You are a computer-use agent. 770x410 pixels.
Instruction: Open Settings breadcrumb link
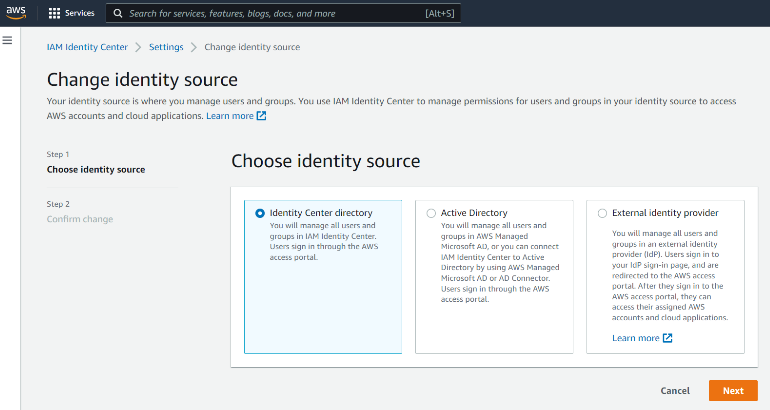[166, 47]
